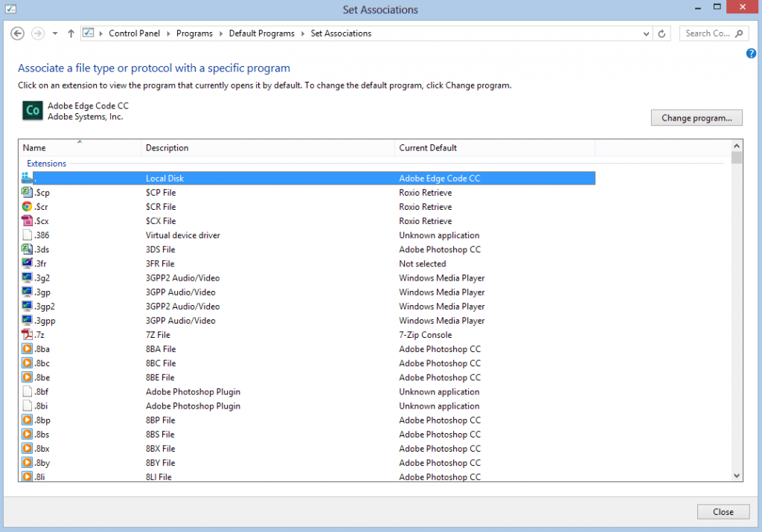This screenshot has height=532, width=762.
Task: Open the recent locations dropdown arrow
Action: [55, 33]
